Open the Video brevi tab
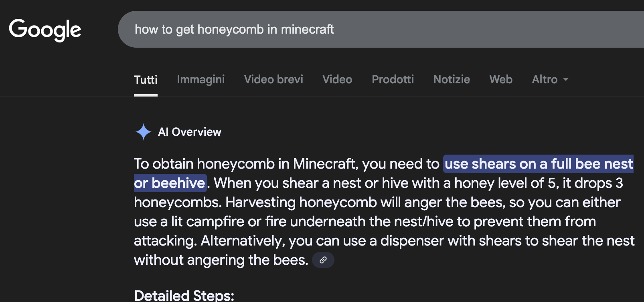 pos(273,80)
